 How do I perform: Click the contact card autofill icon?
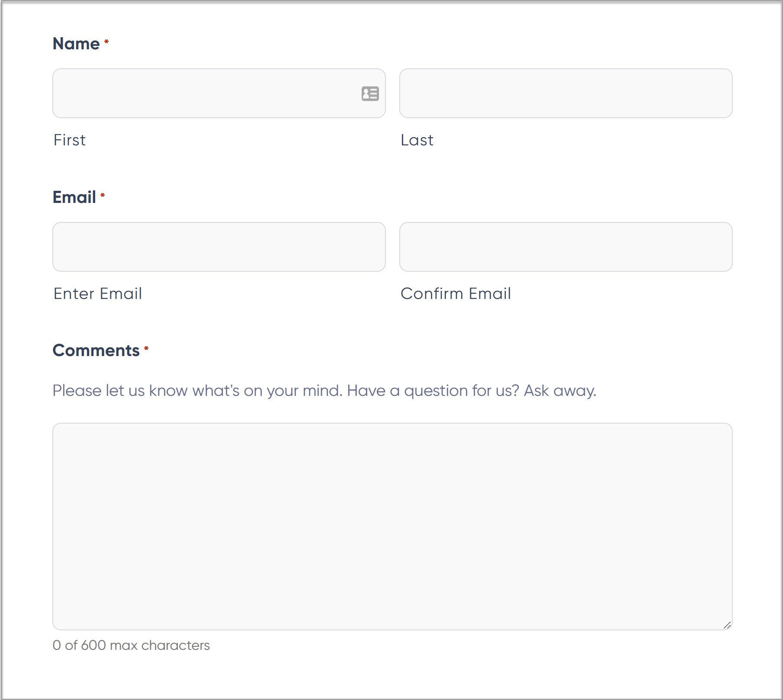click(370, 93)
